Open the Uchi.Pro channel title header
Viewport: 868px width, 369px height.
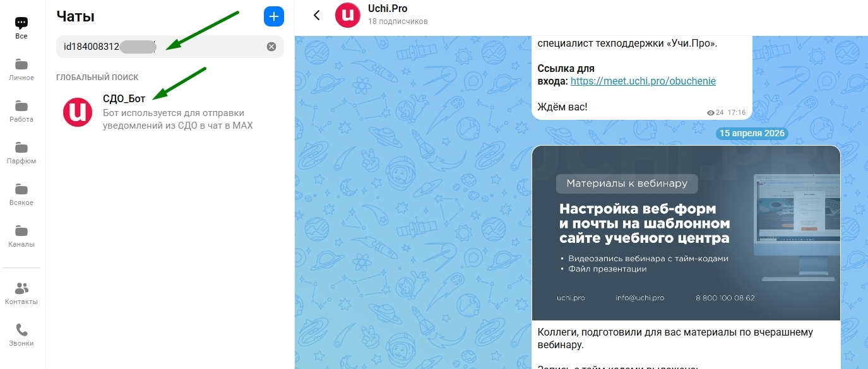tap(386, 8)
